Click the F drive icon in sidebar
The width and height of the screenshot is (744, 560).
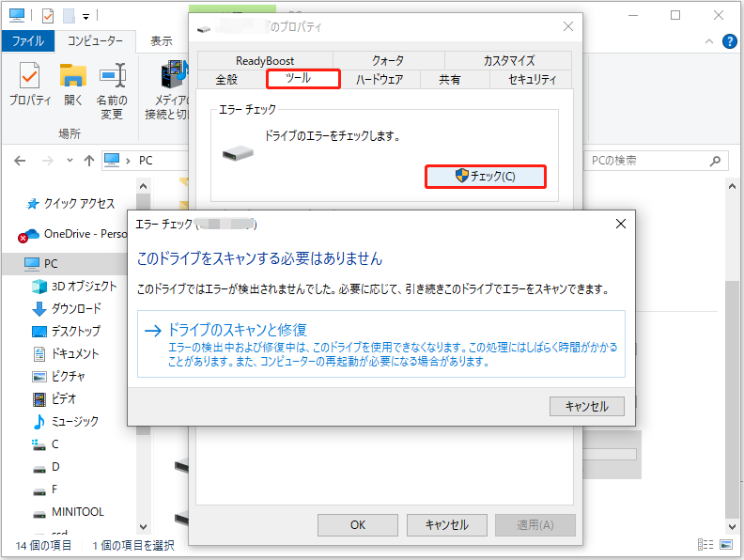pos(39,491)
